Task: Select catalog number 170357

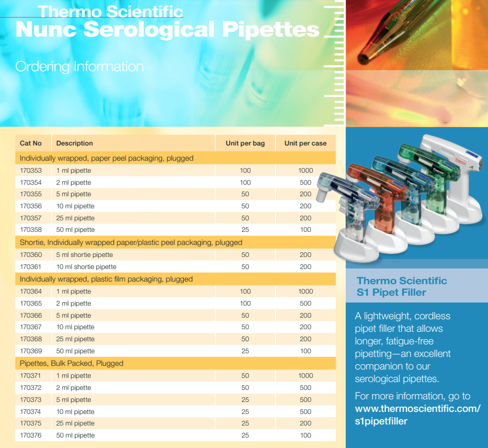Action: tap(31, 218)
